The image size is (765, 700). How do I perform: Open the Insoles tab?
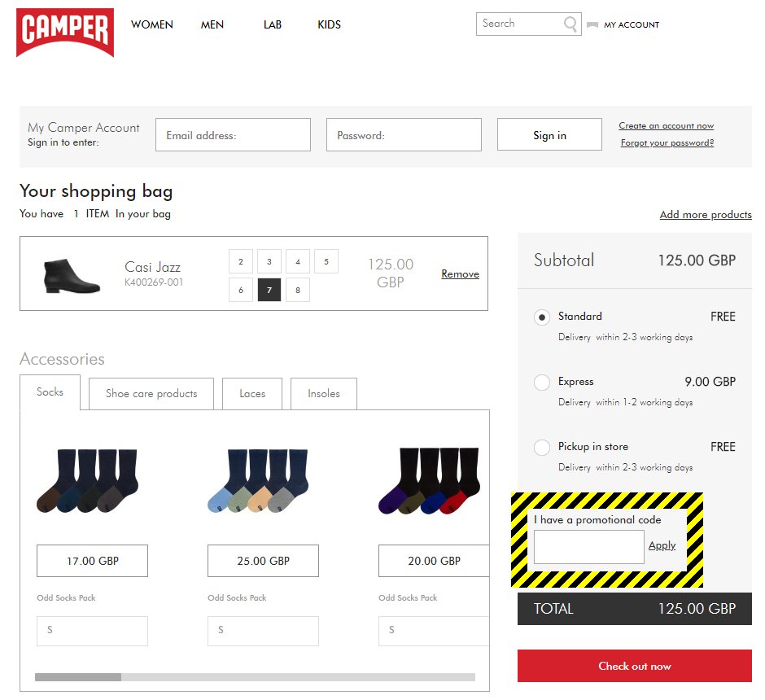(x=323, y=394)
